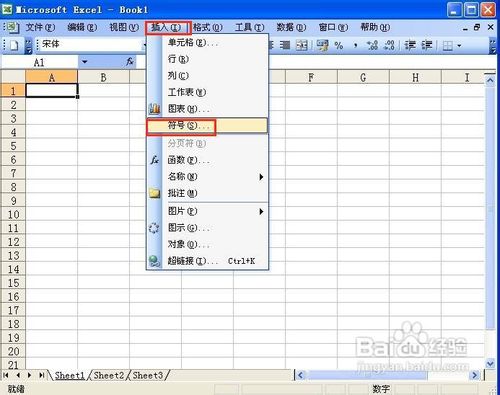This screenshot has height=395, width=500.
Task: Go to previous sheet tab navigation arrow
Action: pos(18,375)
